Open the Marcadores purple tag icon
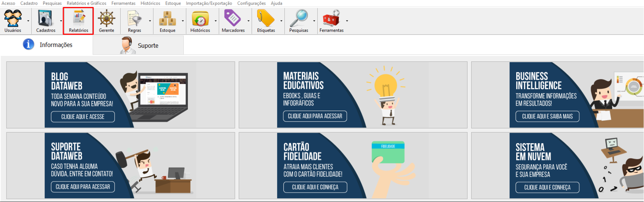The width and height of the screenshot is (644, 202). pos(232,18)
